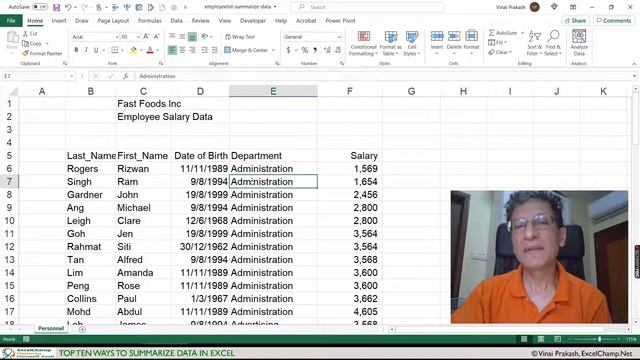Viewport: 640px width, 360px height.
Task: Click the Decrease Indent icon
Action: click(x=204, y=50)
